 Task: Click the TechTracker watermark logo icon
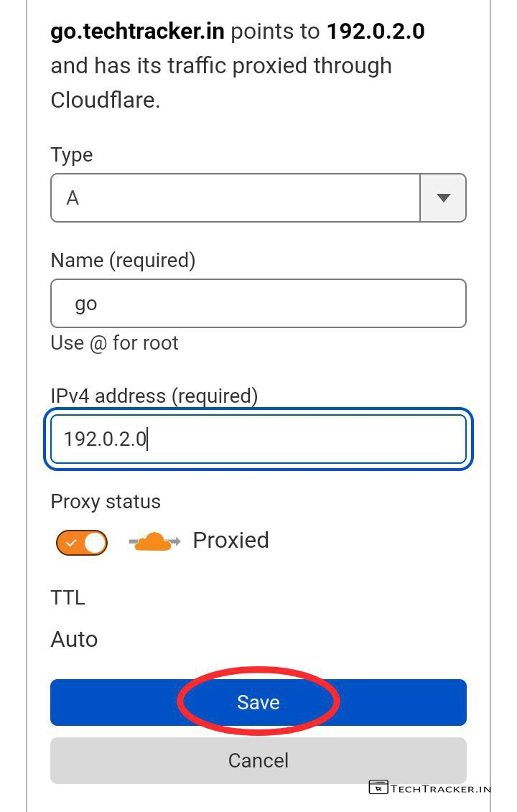coord(378,788)
